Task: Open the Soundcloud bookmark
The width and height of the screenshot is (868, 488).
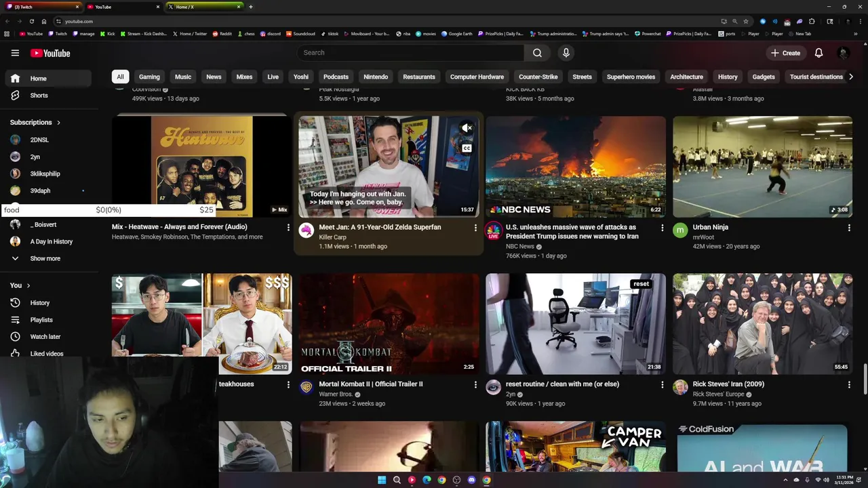Action: click(x=300, y=33)
